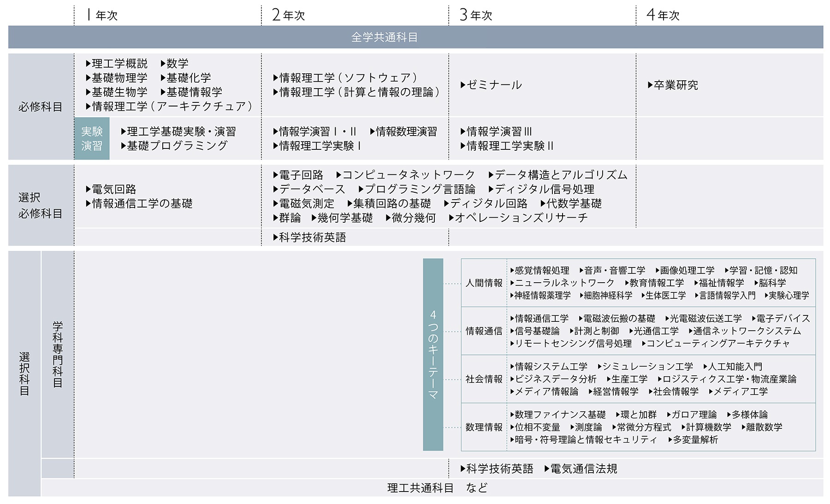The height and width of the screenshot is (504, 830).
Task: Click the ガロア理論 entry
Action: point(692,415)
